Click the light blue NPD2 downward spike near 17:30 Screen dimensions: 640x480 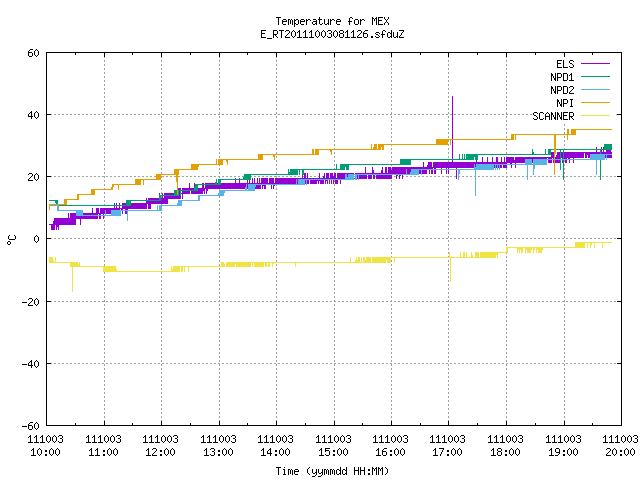click(476, 182)
